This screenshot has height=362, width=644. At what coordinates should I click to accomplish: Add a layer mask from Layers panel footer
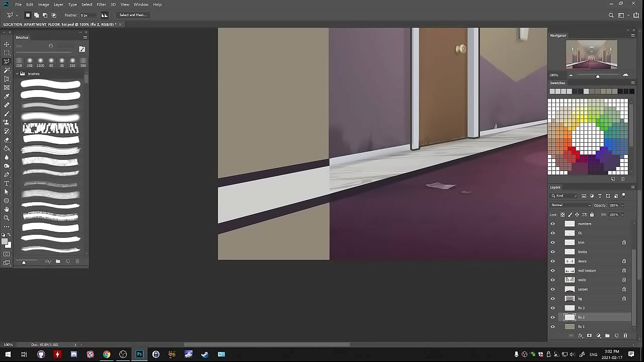(589, 335)
